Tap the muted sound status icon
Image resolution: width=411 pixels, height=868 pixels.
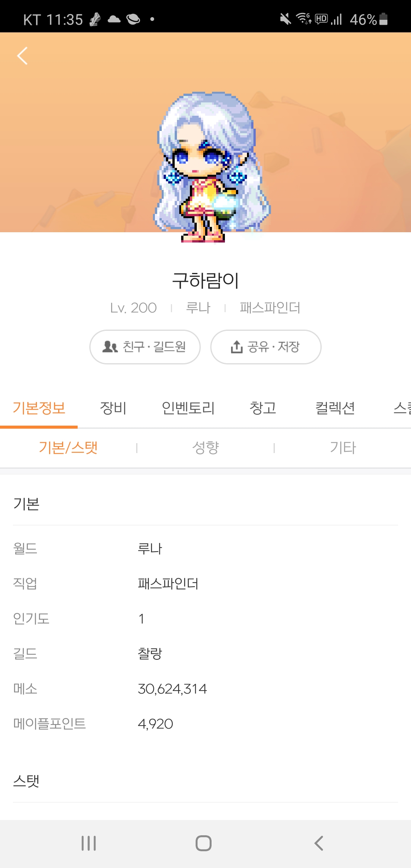tap(285, 19)
